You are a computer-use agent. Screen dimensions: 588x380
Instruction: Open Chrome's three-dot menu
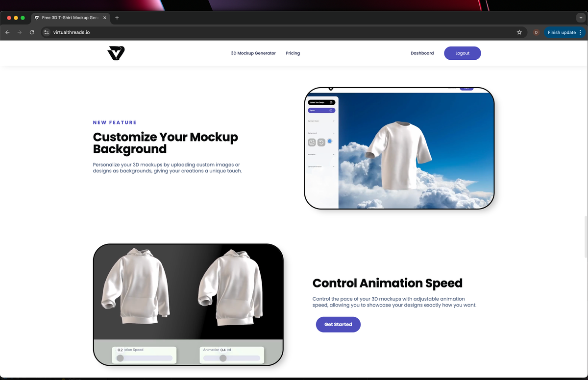[x=581, y=32]
